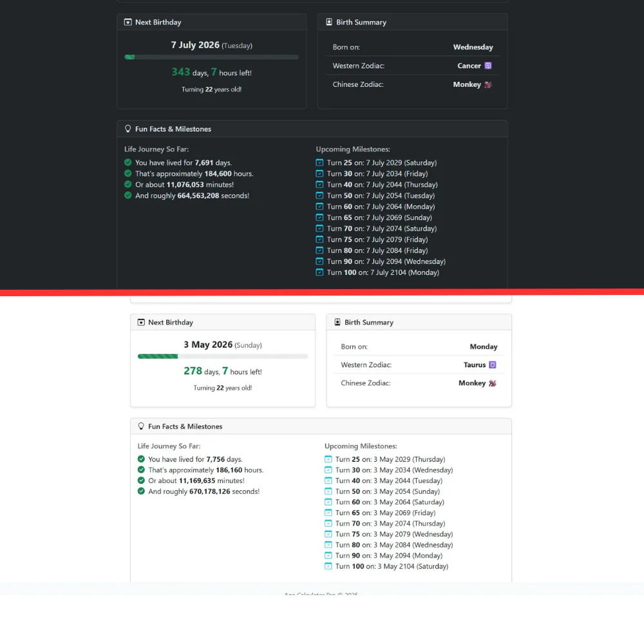644x644 pixels.
Task: Click 'Turn 30 on: 7 July 2034 (Friday)'
Action: [377, 173]
